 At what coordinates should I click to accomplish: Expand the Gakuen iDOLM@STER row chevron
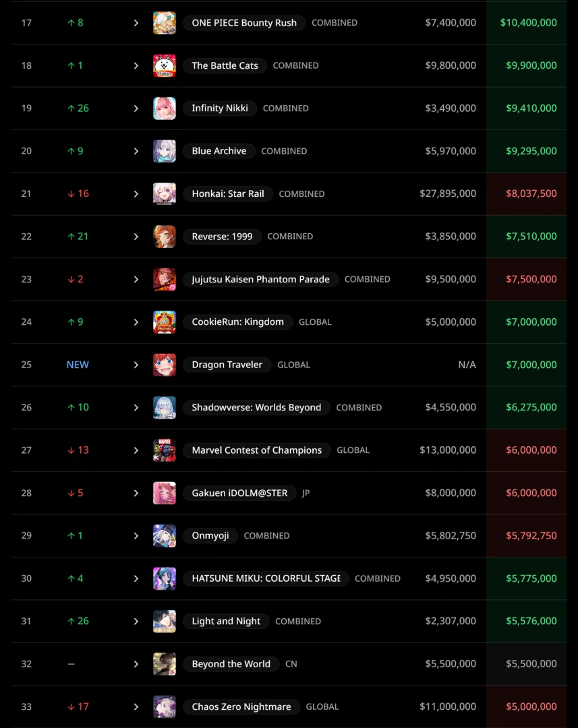pyautogui.click(x=136, y=493)
